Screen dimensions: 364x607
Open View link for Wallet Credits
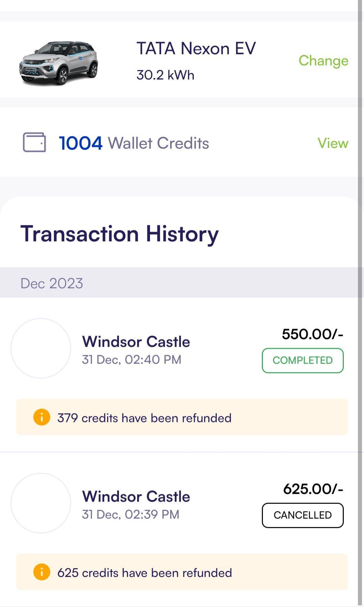333,143
